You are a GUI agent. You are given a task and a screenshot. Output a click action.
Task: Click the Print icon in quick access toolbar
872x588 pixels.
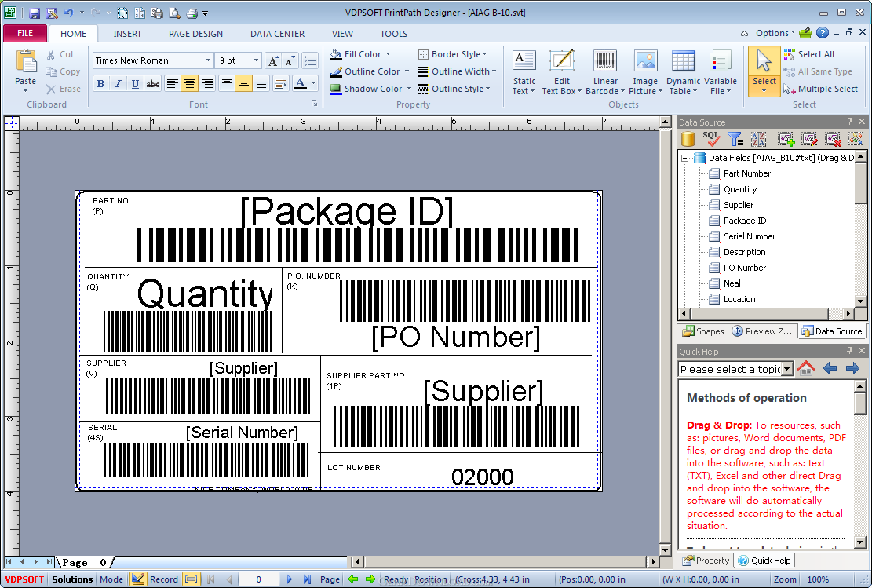[x=192, y=13]
